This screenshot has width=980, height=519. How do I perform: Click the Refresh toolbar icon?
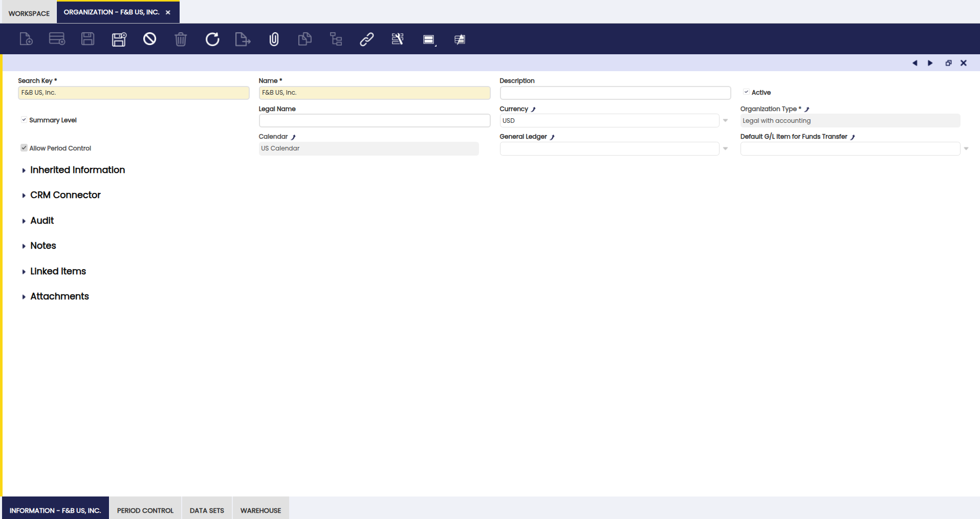coord(212,39)
